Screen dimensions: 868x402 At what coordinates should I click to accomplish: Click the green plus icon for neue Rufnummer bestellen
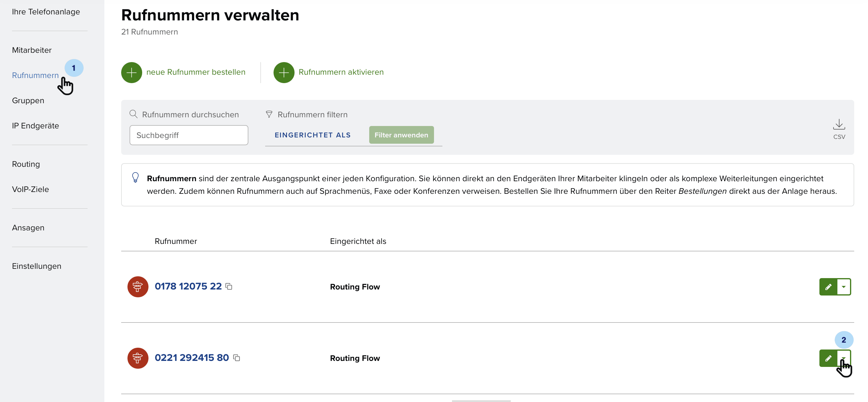[x=131, y=72]
